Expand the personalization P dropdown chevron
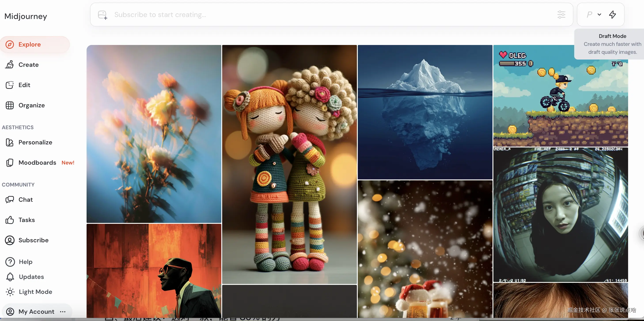Image resolution: width=644 pixels, height=321 pixels. tap(599, 15)
